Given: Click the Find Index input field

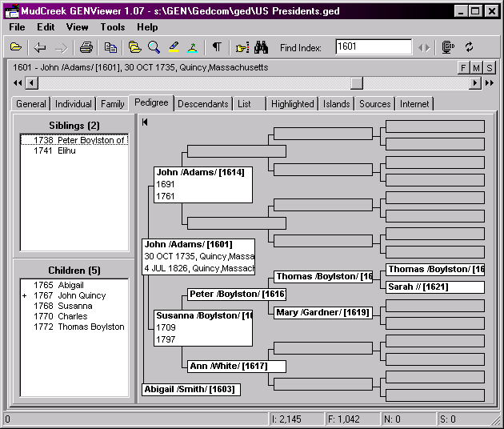Looking at the screenshot, I should pyautogui.click(x=373, y=47).
